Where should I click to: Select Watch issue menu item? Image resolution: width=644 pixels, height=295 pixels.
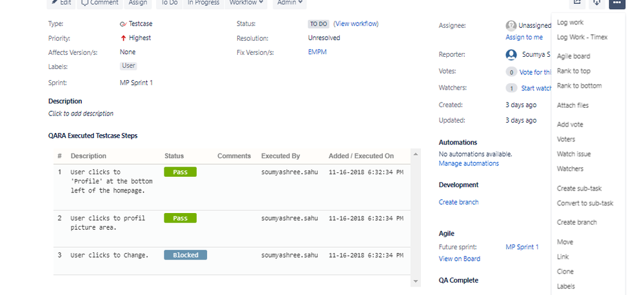pyautogui.click(x=574, y=154)
